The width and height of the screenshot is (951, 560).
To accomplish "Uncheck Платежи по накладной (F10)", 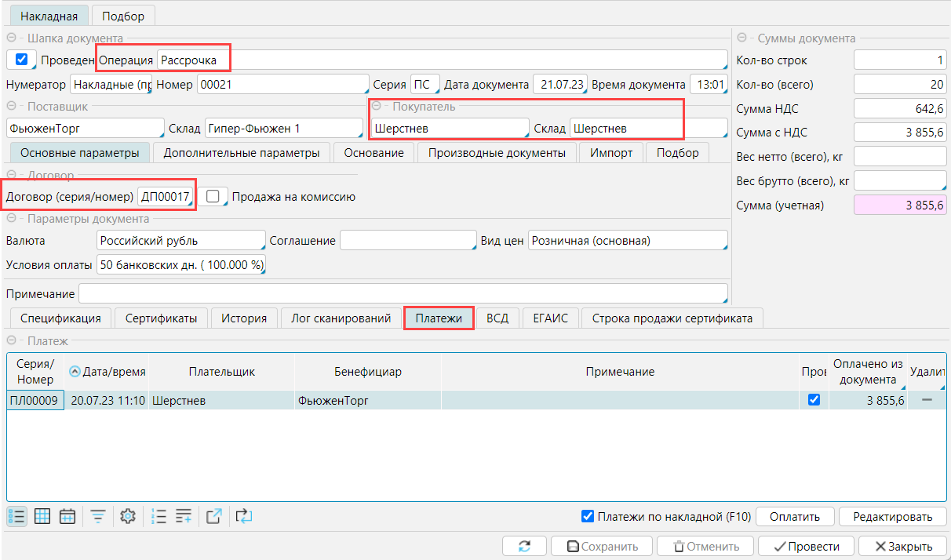I will pos(587,516).
